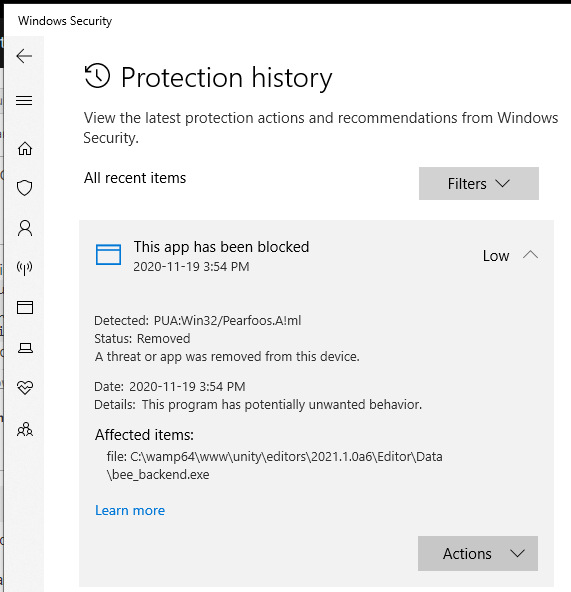Screen dimensions: 571x592
Task: Expand the Actions dropdown
Action: point(478,553)
